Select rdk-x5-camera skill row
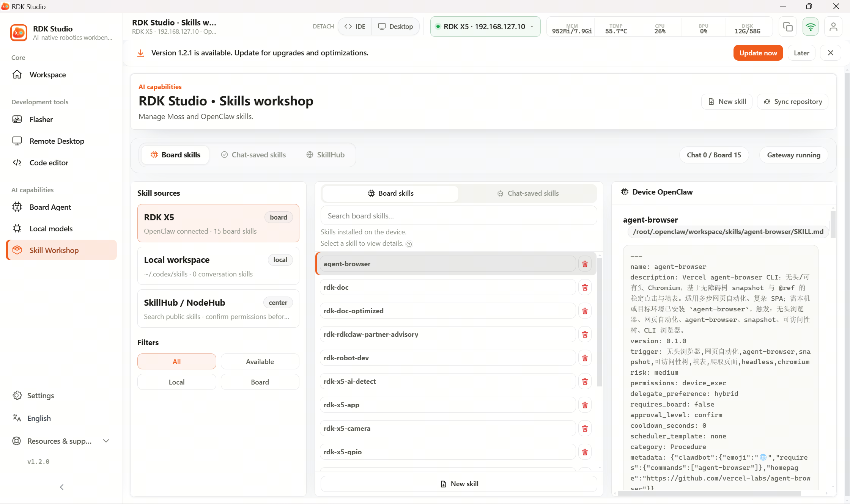The image size is (850, 504). coord(448,429)
